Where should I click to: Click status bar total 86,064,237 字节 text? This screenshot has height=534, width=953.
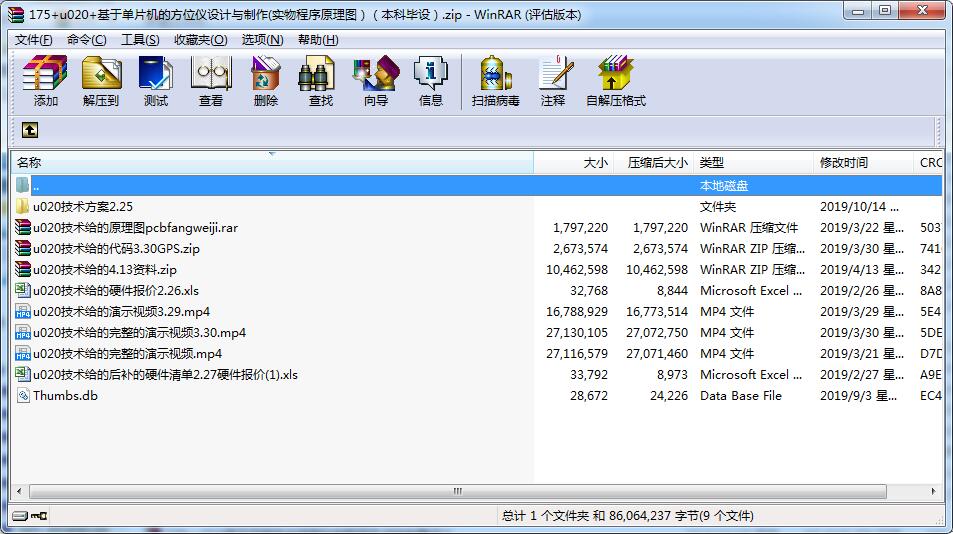pos(628,516)
